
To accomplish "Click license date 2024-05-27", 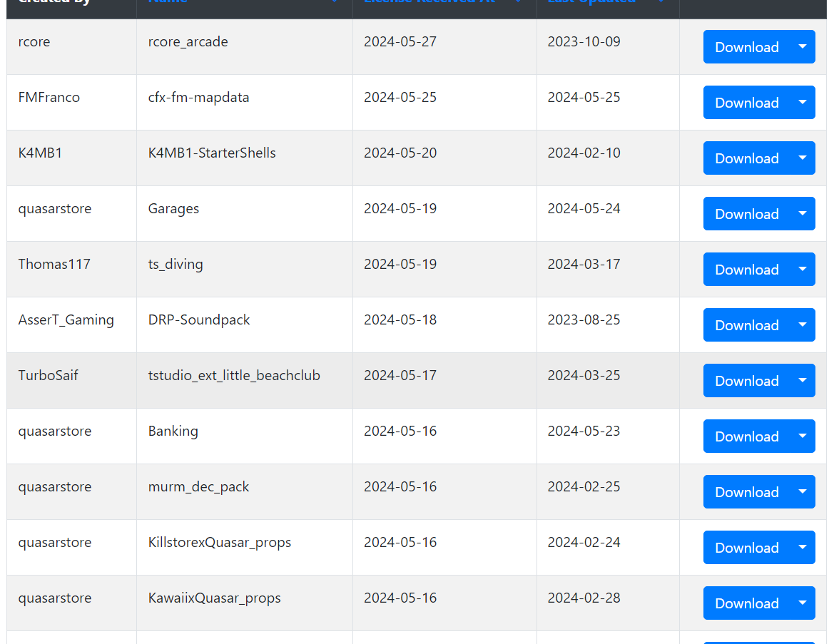I will (400, 42).
